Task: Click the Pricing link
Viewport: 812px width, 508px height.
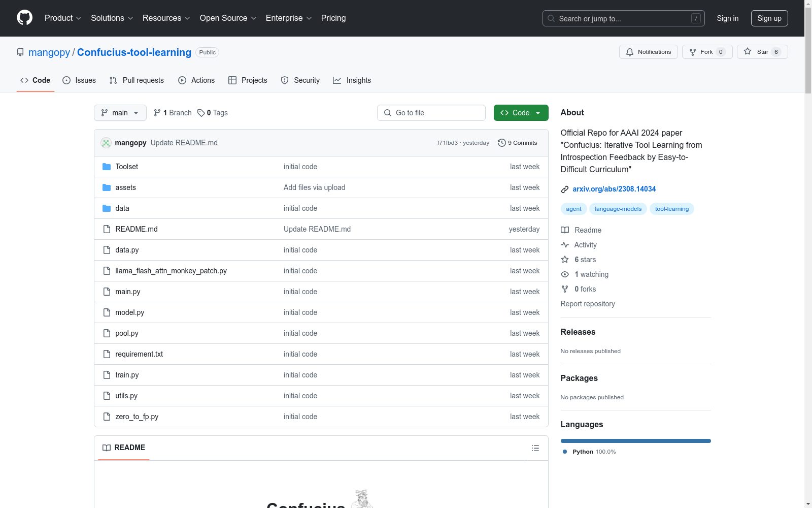Action: coord(333,18)
